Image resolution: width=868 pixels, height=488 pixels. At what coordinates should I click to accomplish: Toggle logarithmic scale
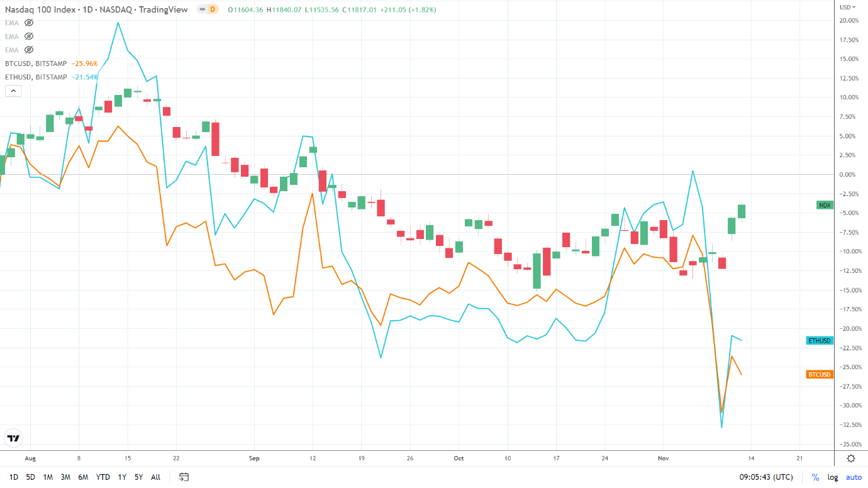tap(833, 477)
